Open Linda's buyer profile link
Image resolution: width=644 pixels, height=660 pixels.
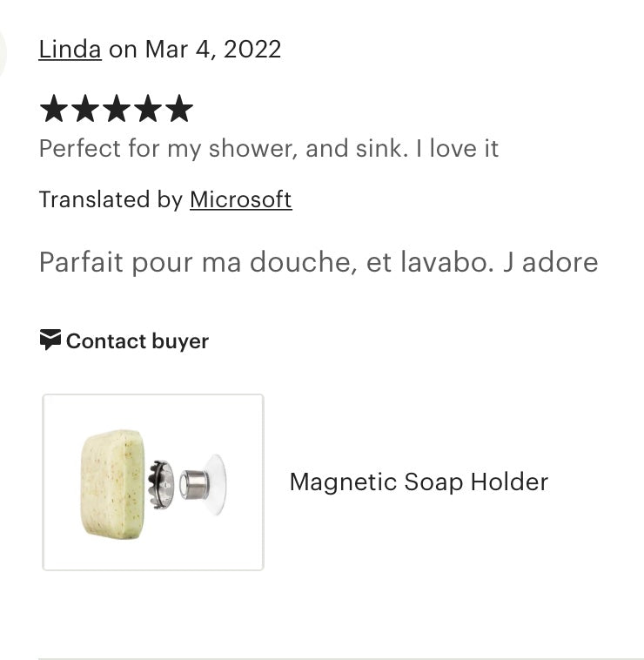(70, 49)
